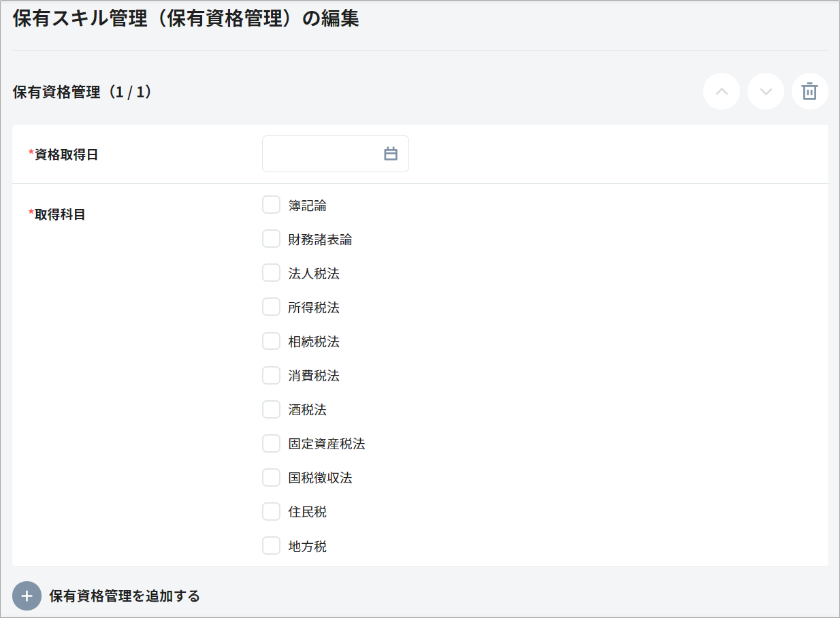Delete this 保有資格管理 entry via trash icon
The image size is (840, 618).
(809, 92)
